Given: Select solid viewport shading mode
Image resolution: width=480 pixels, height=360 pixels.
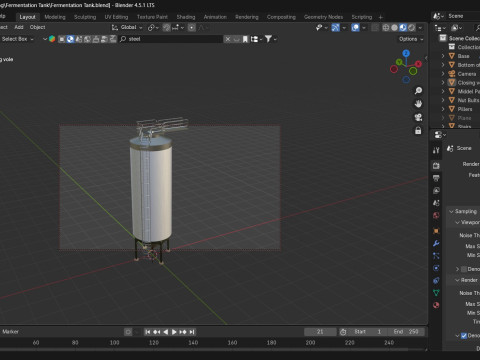Looking at the screenshot, I should [x=394, y=28].
